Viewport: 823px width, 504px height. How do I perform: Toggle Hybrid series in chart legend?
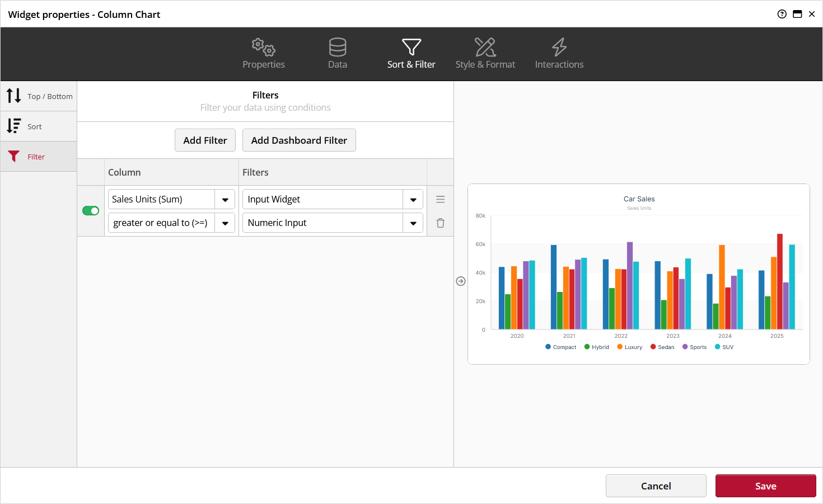[x=596, y=347]
